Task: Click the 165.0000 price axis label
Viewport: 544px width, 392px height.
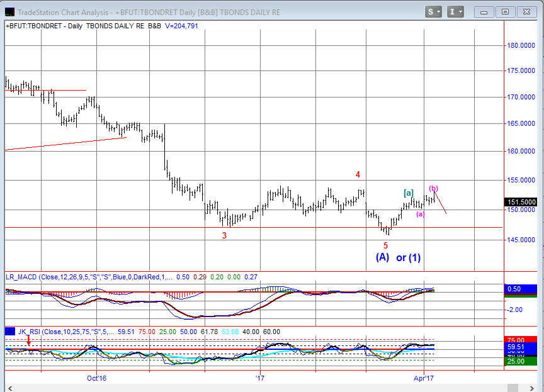Action: point(521,123)
